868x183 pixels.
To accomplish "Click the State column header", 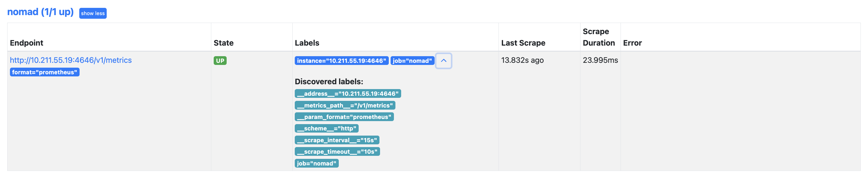I will click(223, 43).
